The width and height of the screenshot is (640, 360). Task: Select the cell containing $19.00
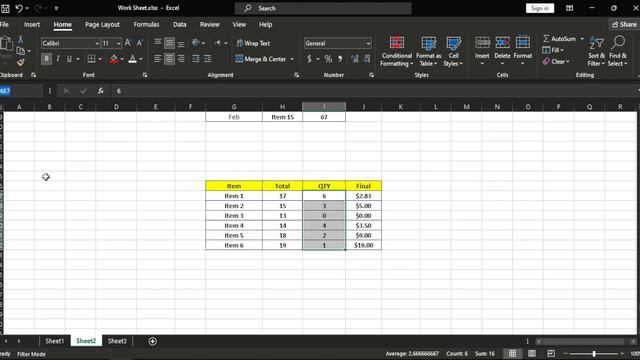(363, 245)
